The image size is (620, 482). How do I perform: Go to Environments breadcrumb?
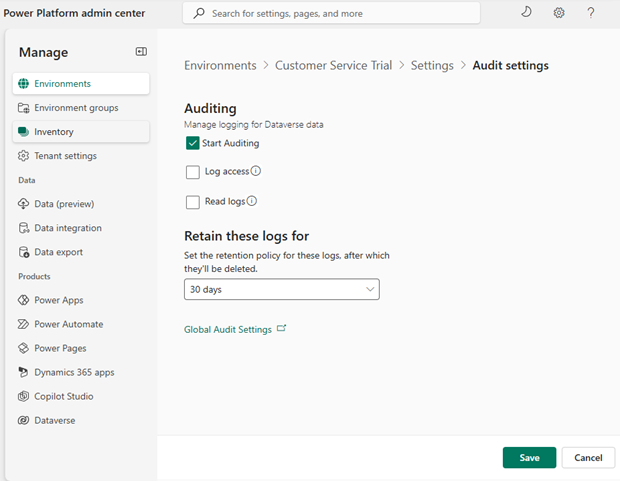tap(220, 65)
